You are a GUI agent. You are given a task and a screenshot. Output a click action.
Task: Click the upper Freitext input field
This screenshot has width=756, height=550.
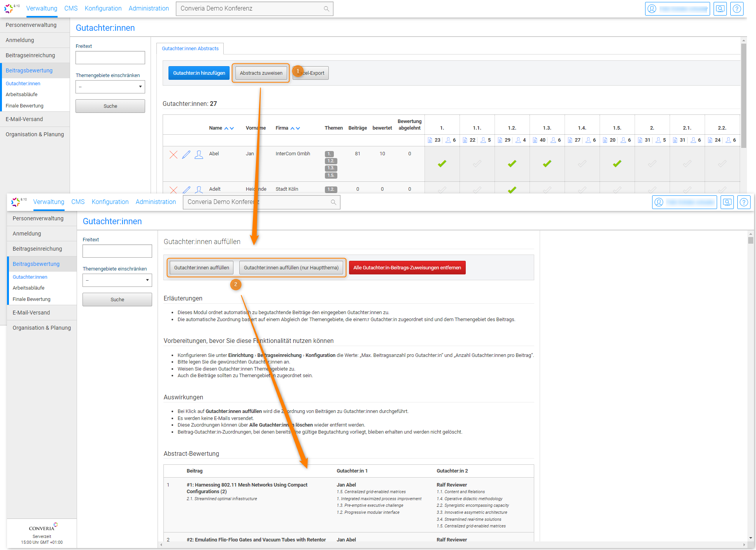tap(110, 58)
